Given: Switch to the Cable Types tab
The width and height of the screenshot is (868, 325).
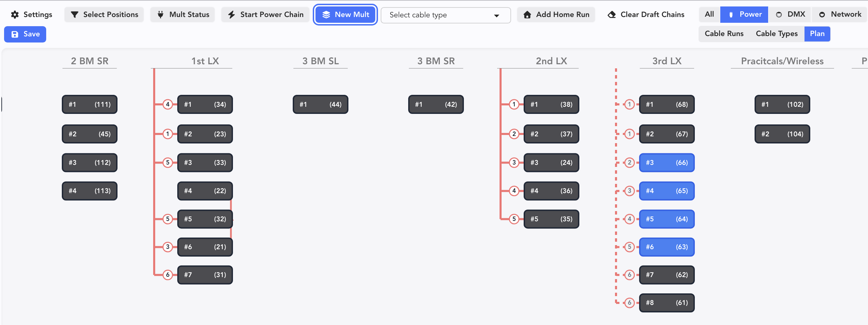Looking at the screenshot, I should 776,34.
